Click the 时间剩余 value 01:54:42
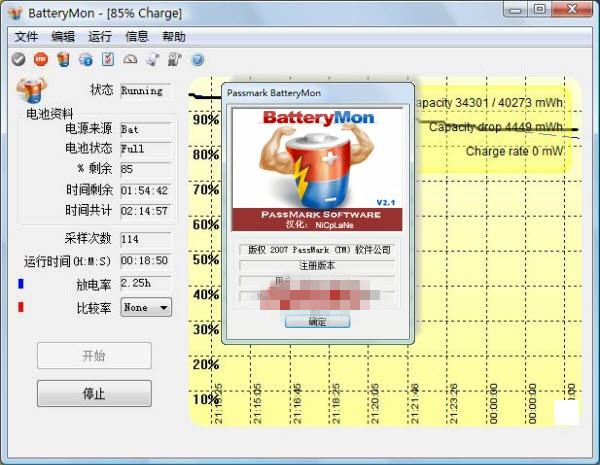Viewport: 600px width, 465px height. [x=145, y=190]
